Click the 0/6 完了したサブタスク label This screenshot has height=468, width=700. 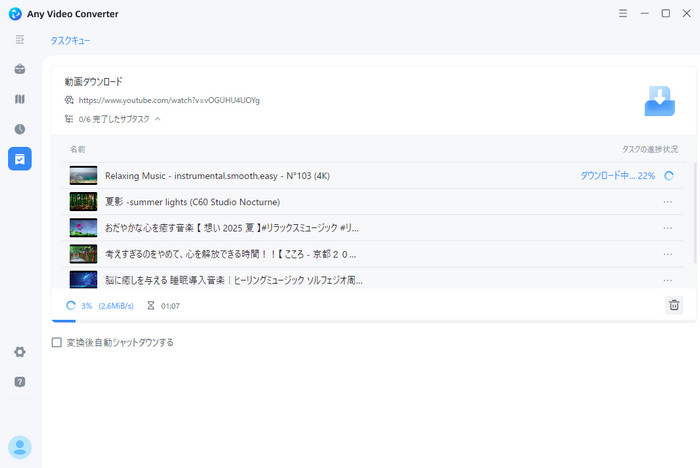point(114,119)
